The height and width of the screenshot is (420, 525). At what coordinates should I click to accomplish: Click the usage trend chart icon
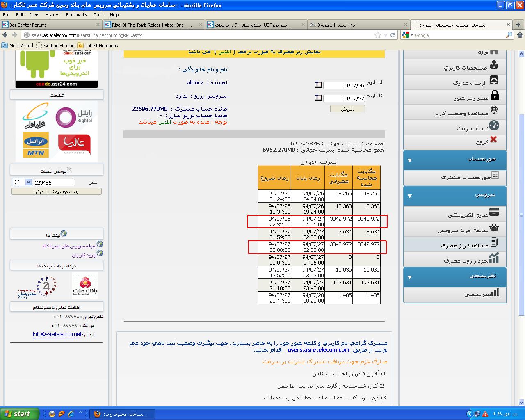click(x=494, y=258)
